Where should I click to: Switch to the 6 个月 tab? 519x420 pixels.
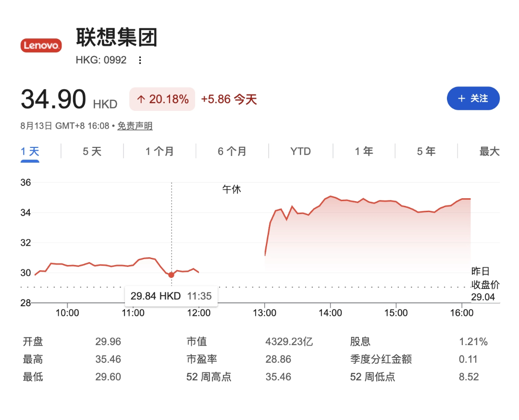pyautogui.click(x=232, y=152)
